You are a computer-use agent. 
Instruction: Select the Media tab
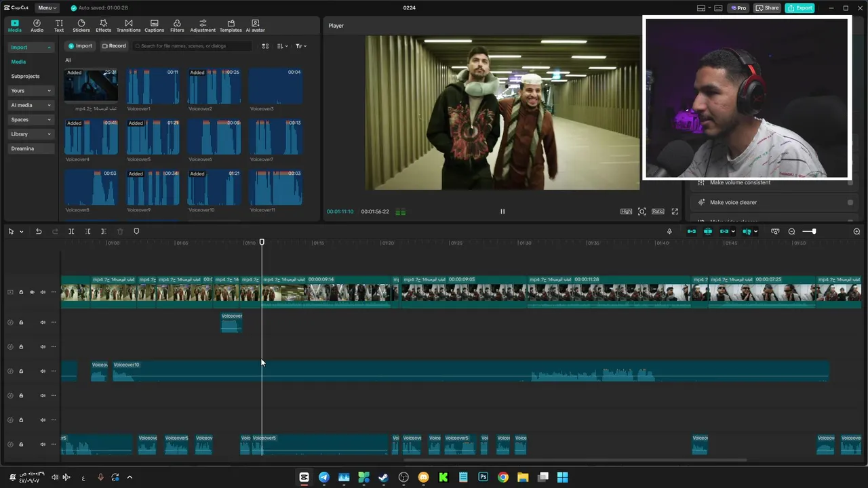coord(14,26)
